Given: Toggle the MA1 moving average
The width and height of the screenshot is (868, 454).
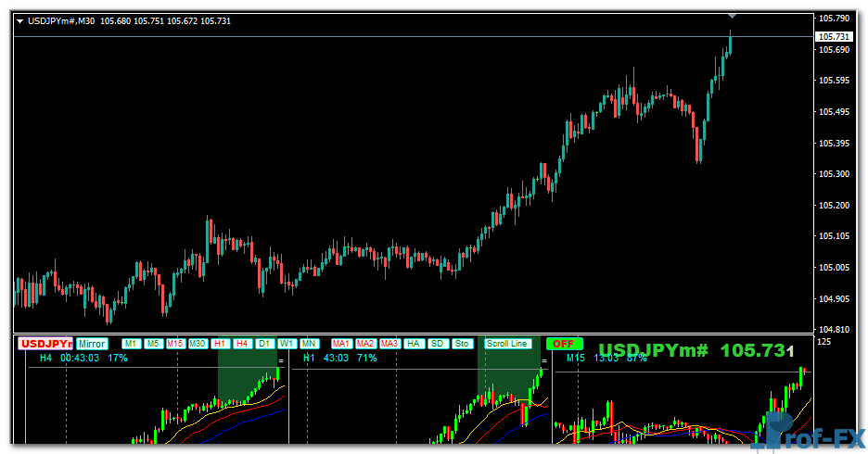Looking at the screenshot, I should [x=341, y=344].
